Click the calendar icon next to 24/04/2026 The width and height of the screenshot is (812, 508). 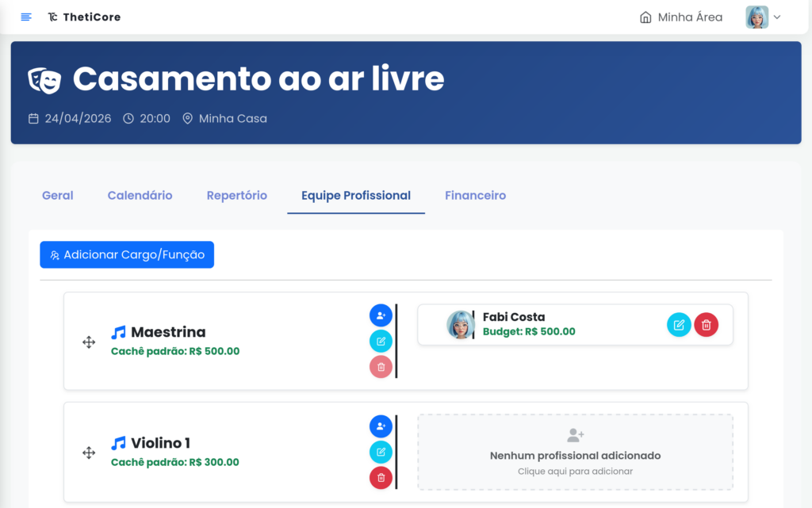click(x=33, y=118)
